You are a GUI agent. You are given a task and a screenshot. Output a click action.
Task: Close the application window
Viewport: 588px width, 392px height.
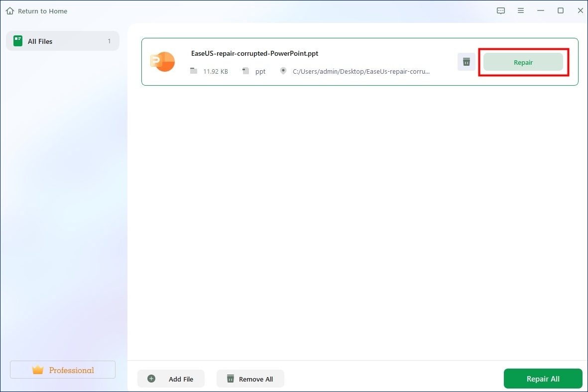[580, 10]
